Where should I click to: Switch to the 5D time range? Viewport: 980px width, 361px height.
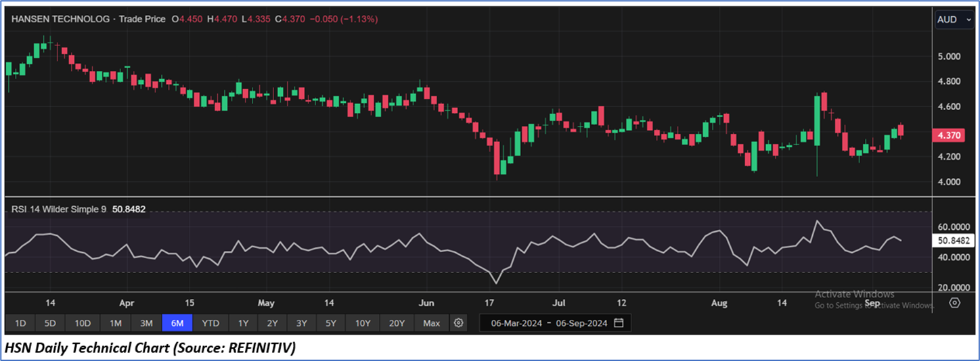50,323
